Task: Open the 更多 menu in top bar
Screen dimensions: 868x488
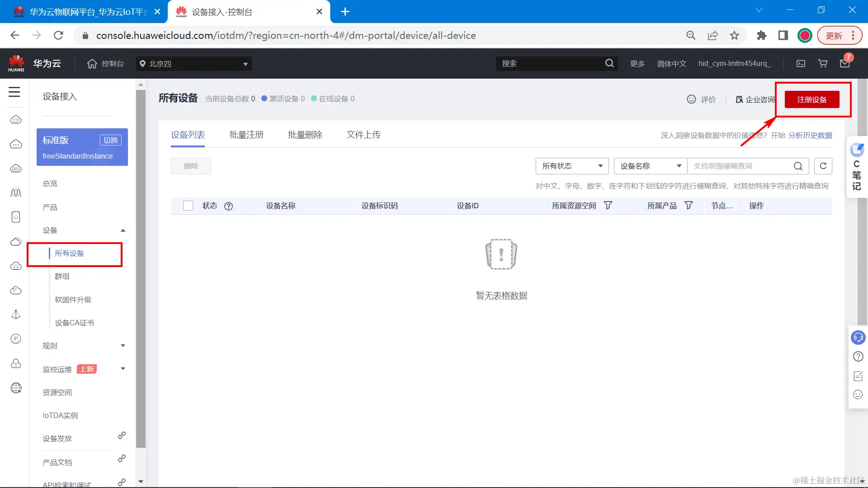Action: (637, 64)
